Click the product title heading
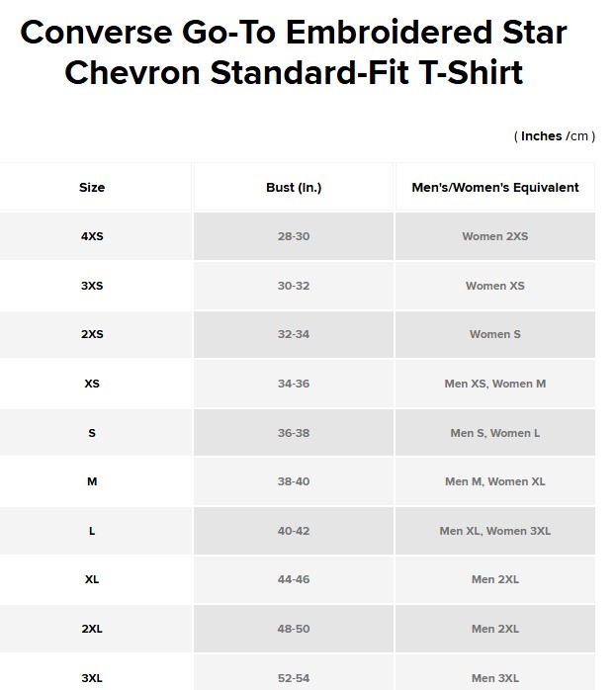Image resolution: width=616 pixels, height=690 pixels. click(x=294, y=52)
